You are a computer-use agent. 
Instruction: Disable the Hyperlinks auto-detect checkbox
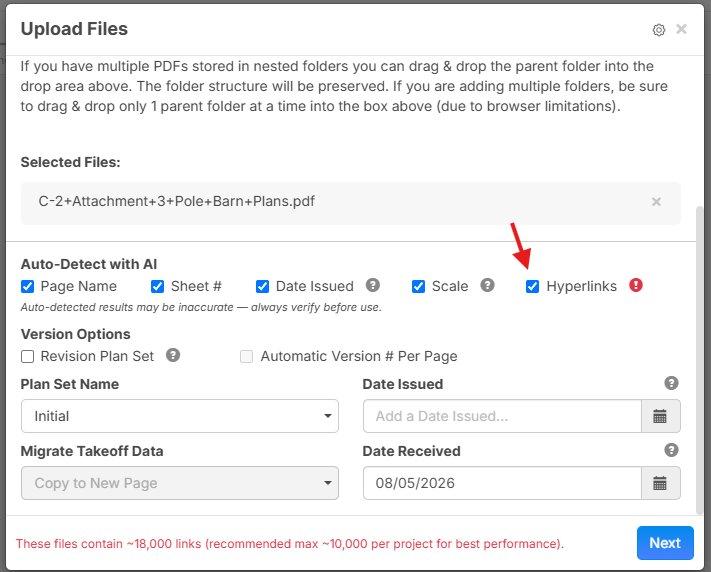pyautogui.click(x=532, y=287)
